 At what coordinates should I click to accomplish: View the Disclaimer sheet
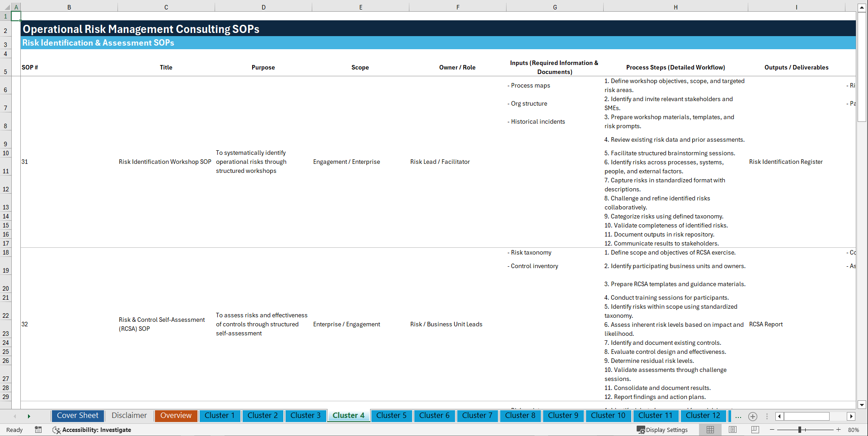[129, 416]
